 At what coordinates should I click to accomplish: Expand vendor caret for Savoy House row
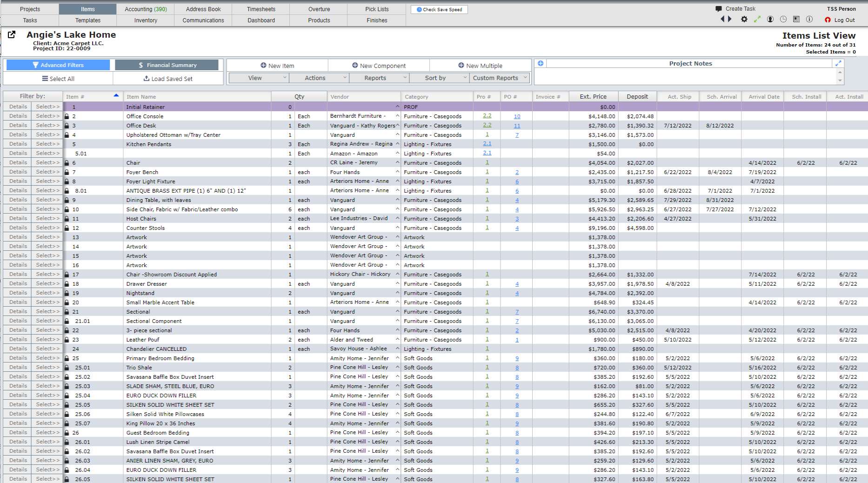[397, 349]
